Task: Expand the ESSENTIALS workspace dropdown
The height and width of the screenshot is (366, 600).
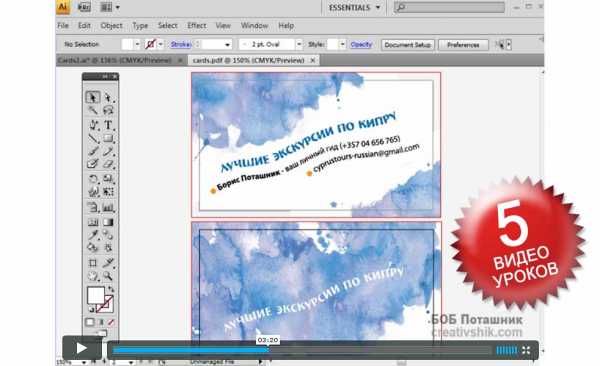Action: tap(354, 7)
